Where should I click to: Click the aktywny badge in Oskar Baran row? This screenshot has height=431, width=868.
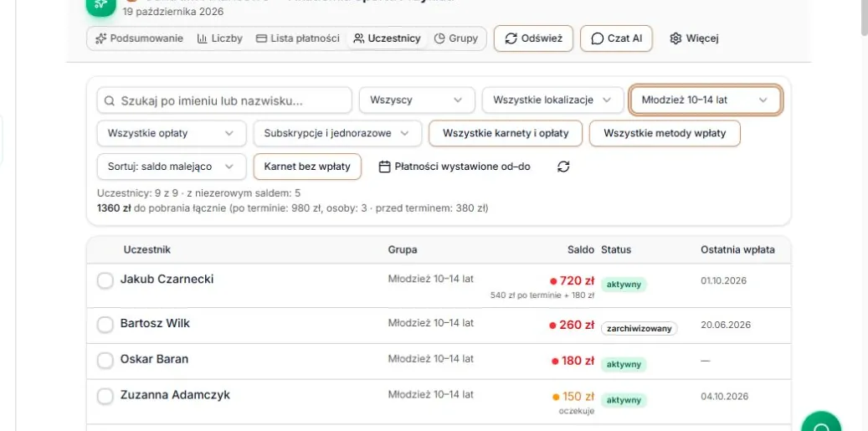(624, 365)
